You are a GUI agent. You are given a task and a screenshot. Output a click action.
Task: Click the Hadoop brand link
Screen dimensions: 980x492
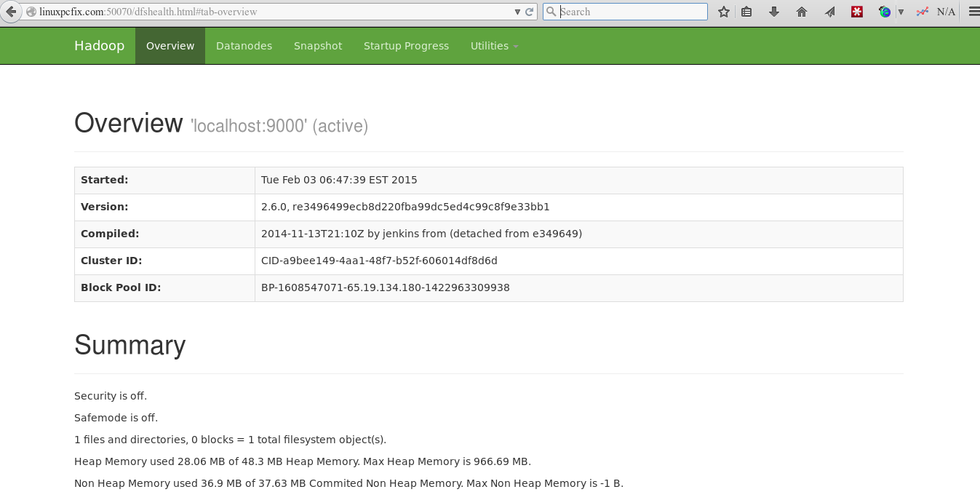(99, 46)
